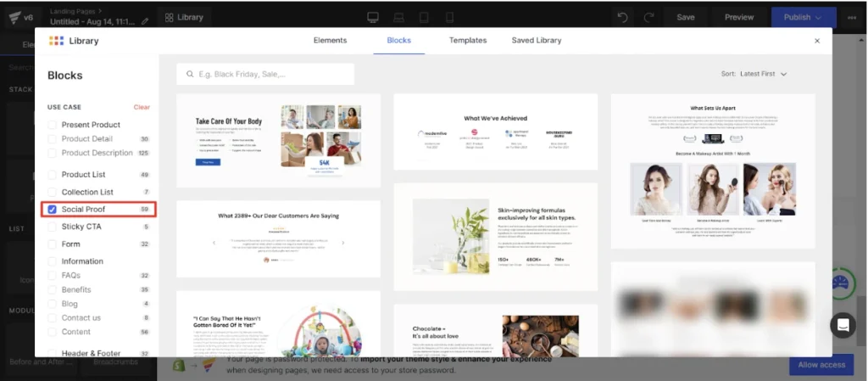Click the Library button in top bar

tap(184, 18)
